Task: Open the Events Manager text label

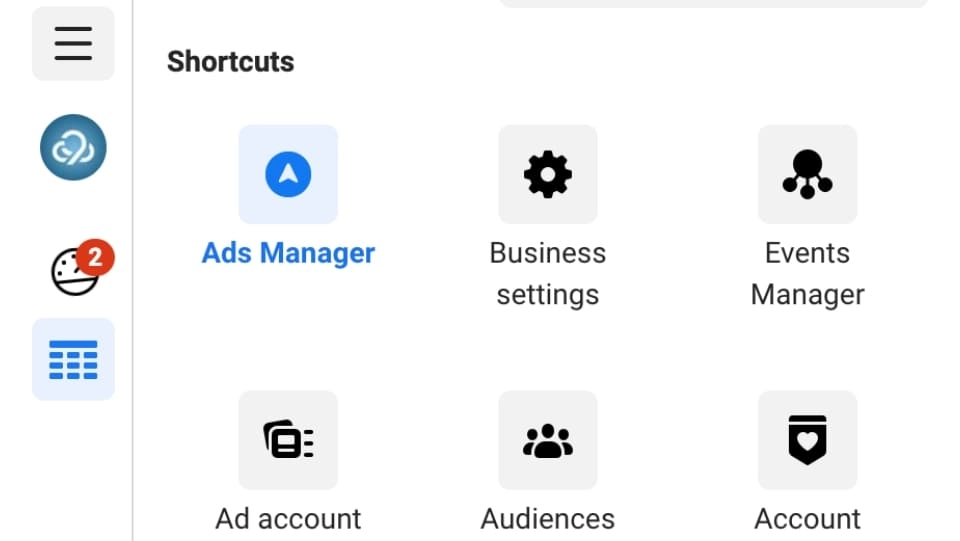Action: [807, 274]
